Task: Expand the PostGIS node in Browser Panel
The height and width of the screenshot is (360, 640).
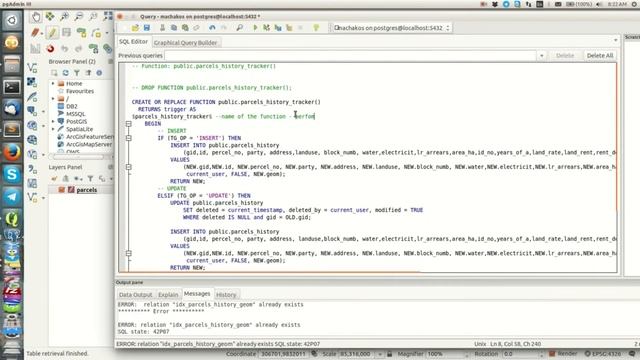Action: (x=53, y=121)
